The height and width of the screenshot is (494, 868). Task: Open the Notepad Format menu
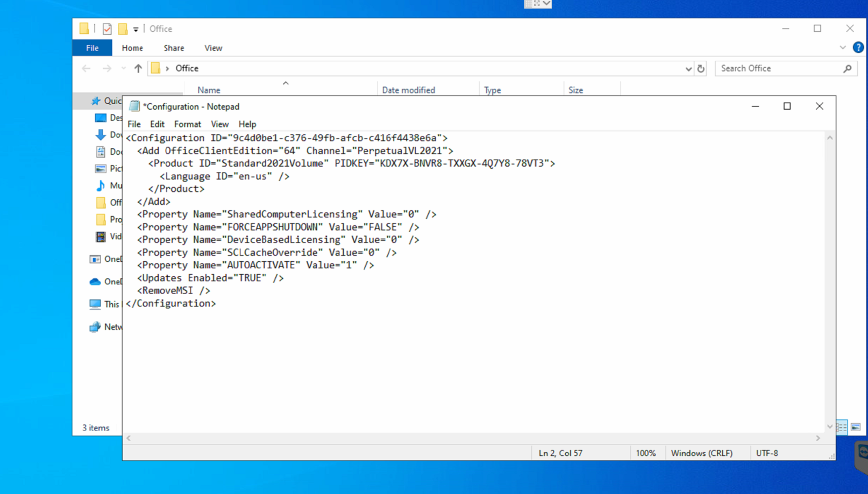(187, 124)
